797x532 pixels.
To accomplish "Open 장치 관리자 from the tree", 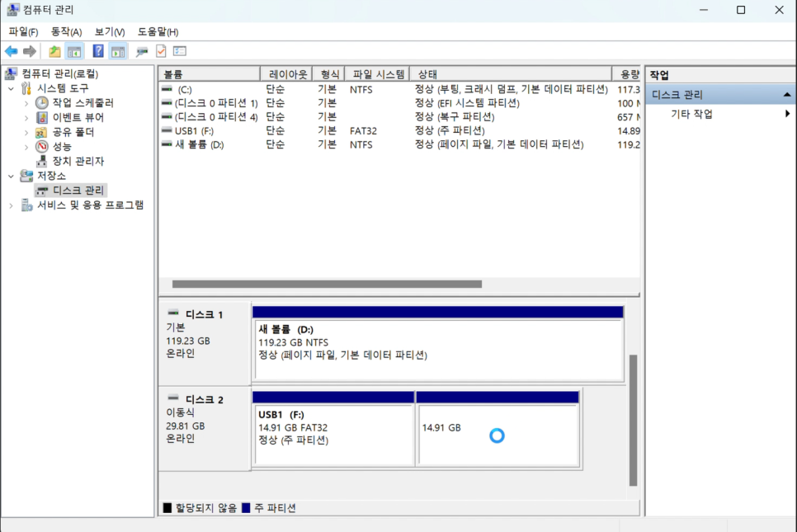I will [78, 162].
